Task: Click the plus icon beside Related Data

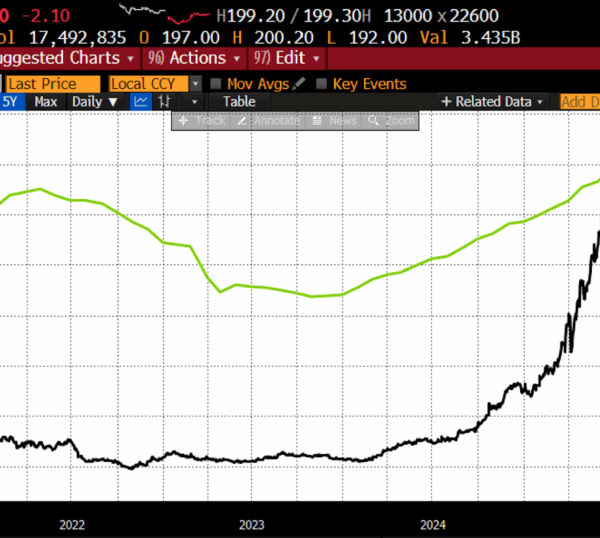Action: pos(446,101)
